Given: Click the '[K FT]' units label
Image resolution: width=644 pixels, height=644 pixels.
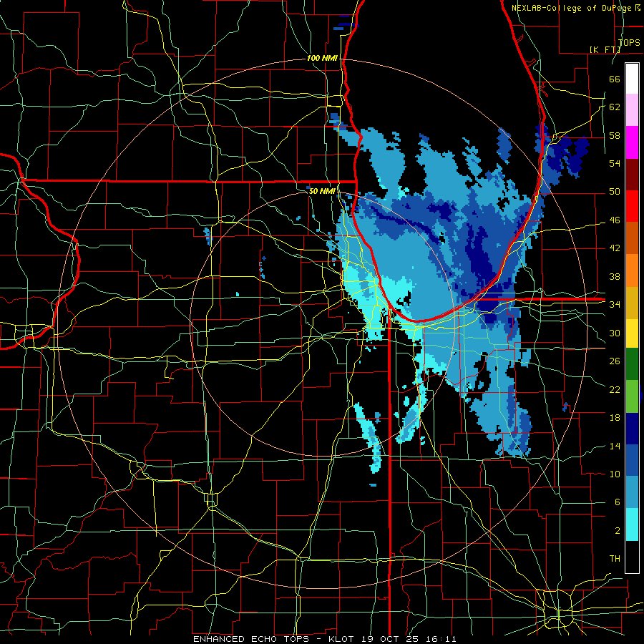Looking at the screenshot, I should pos(605,49).
